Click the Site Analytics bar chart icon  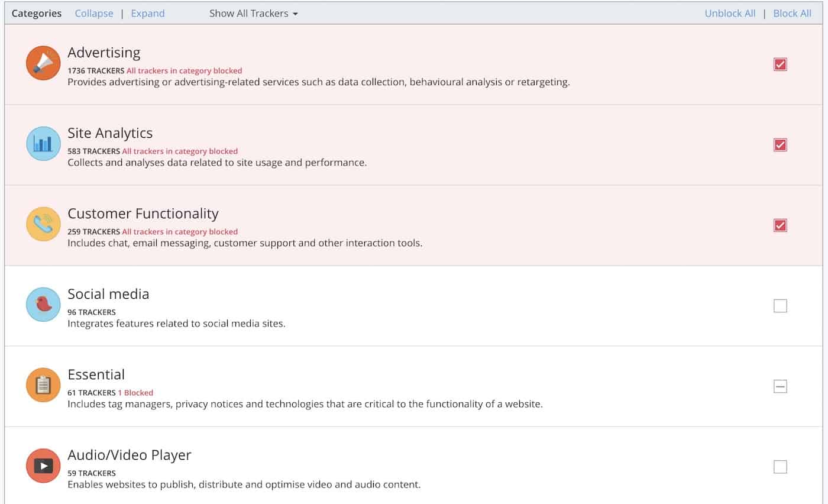pos(43,143)
